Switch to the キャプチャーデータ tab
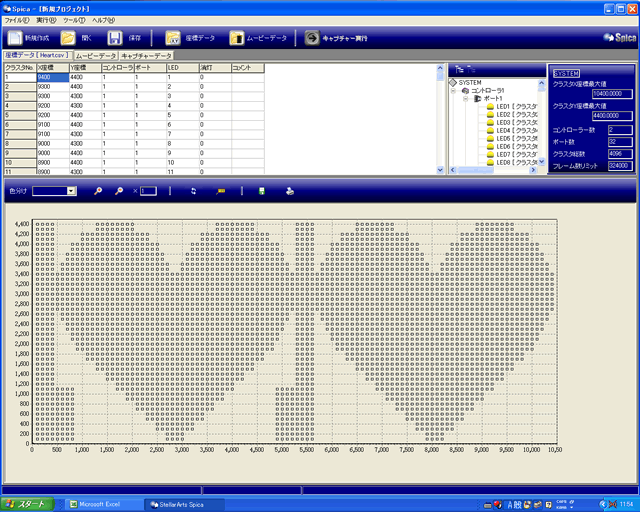640x512 pixels. [147, 56]
